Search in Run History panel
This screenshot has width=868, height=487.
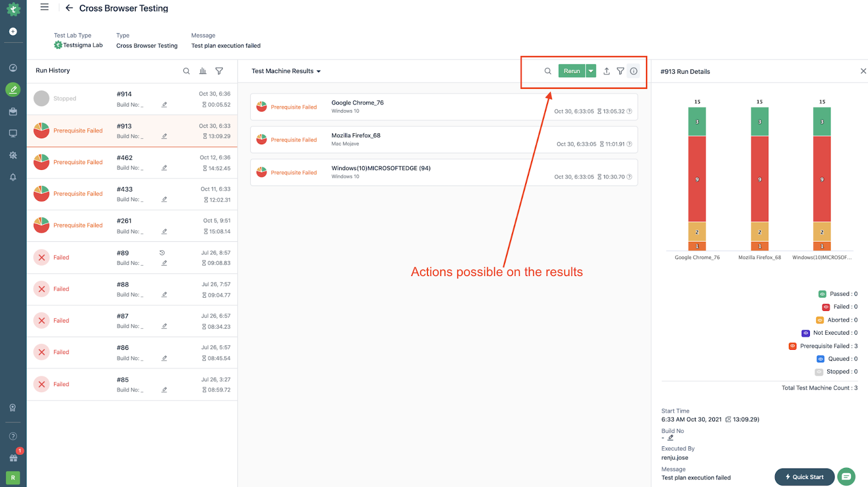click(x=187, y=71)
